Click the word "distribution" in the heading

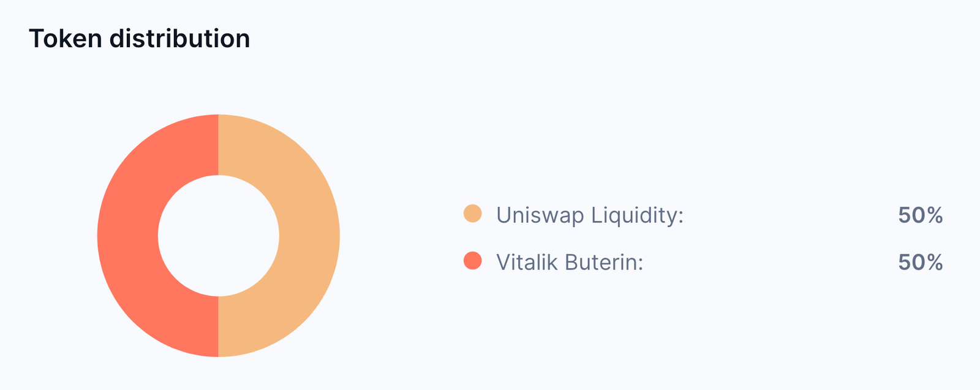tap(179, 39)
